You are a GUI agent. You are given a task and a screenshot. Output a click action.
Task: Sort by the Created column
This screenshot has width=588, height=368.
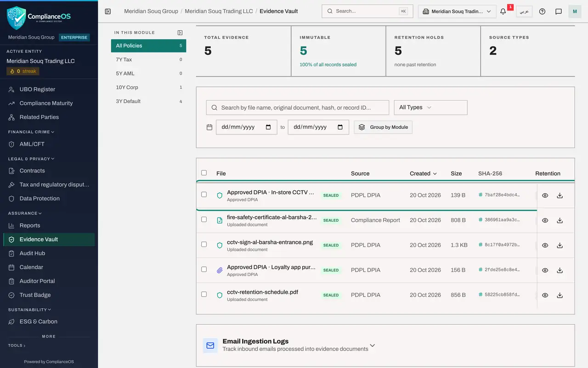(x=423, y=173)
